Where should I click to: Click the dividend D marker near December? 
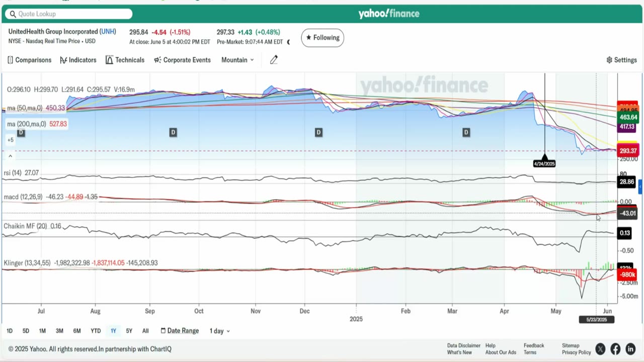tap(318, 132)
